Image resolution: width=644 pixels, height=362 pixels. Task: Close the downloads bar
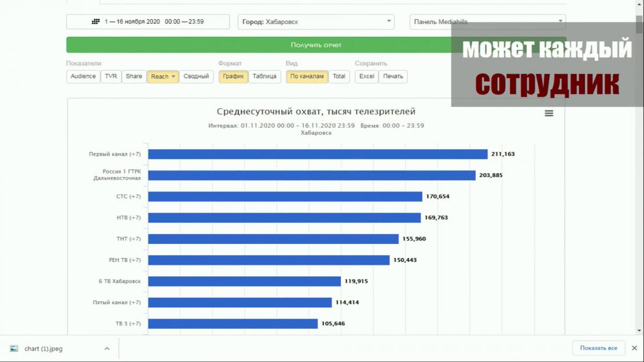634,348
